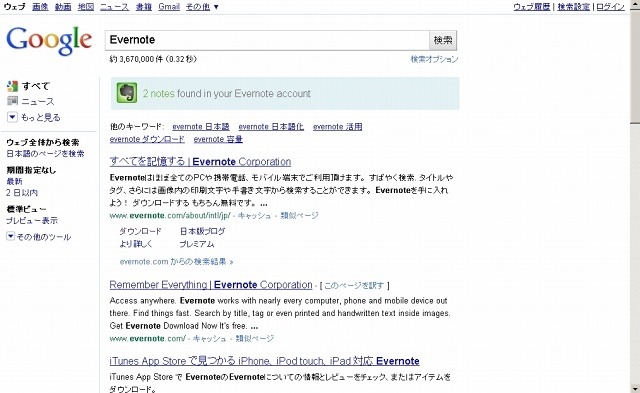Select 最新 time filter
The image size is (640, 393).
(x=14, y=181)
